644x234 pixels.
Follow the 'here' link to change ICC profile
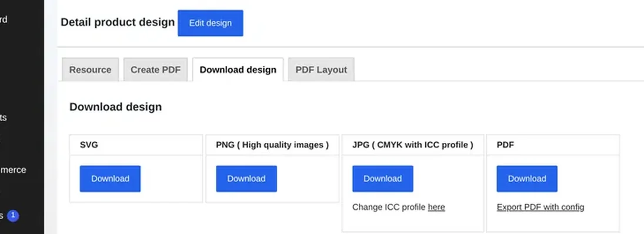pyautogui.click(x=436, y=208)
